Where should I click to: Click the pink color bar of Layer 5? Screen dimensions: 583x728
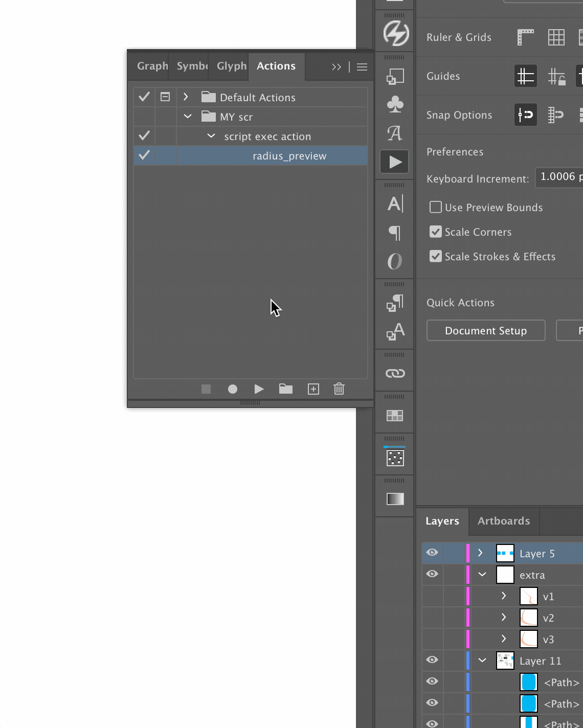pyautogui.click(x=468, y=553)
